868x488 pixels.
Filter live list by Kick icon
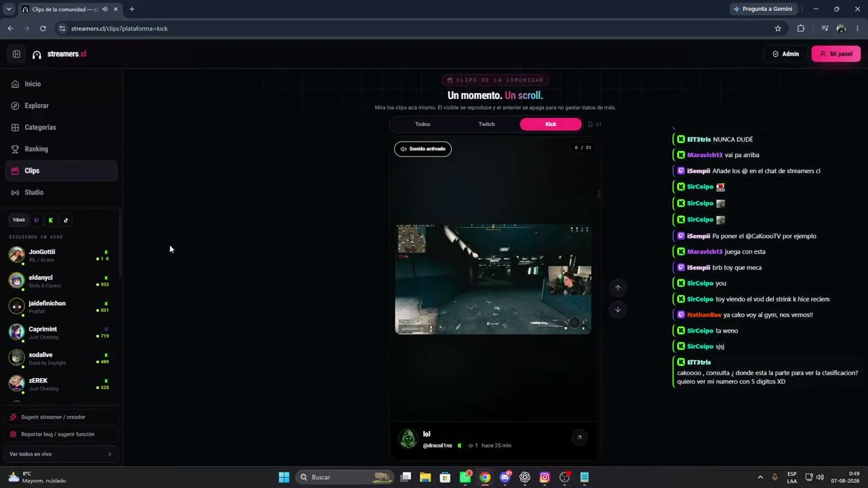[x=51, y=220]
